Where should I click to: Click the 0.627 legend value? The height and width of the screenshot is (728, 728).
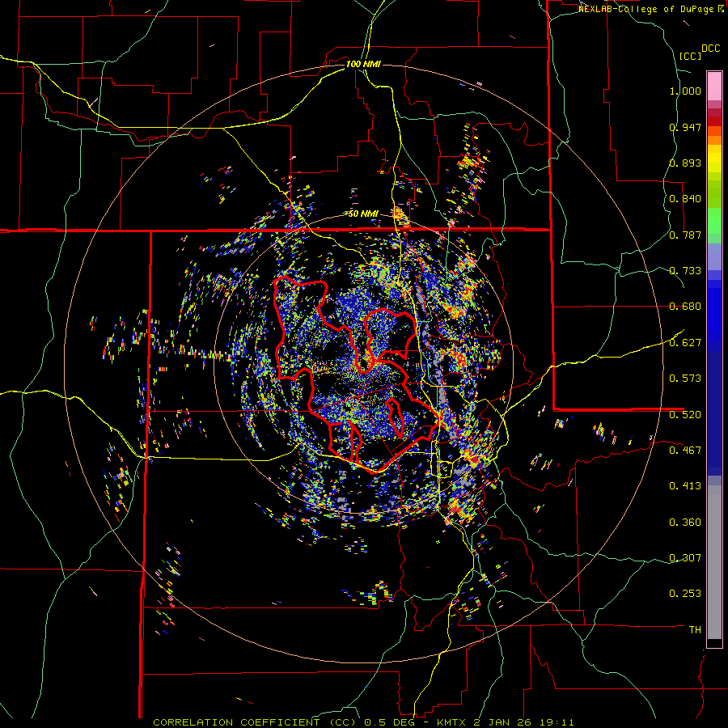point(685,343)
